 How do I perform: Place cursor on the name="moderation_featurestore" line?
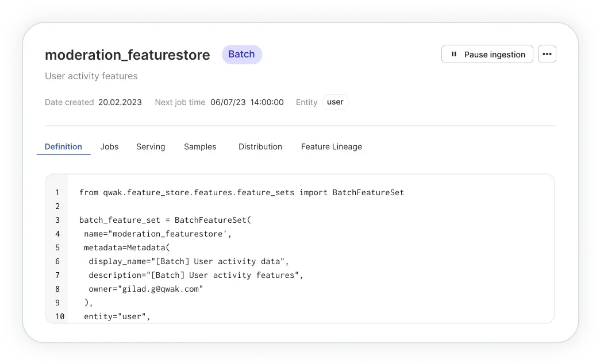tap(157, 234)
